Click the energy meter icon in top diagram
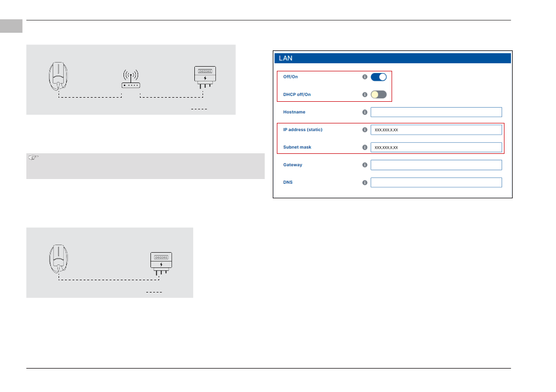 point(204,77)
